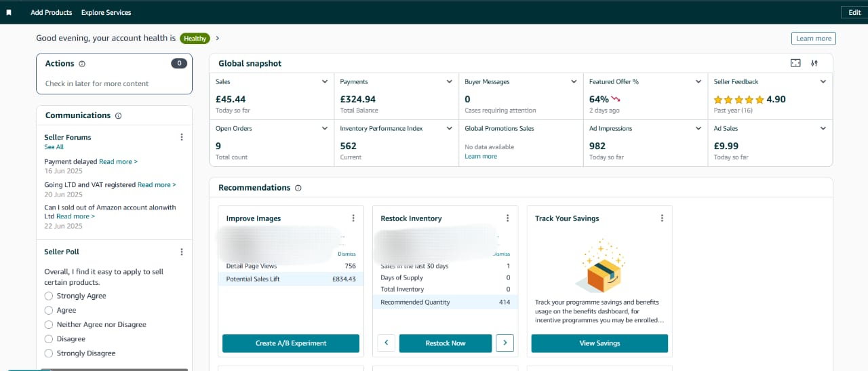Click the Create A/B Experiment button
868x371 pixels.
tap(291, 343)
